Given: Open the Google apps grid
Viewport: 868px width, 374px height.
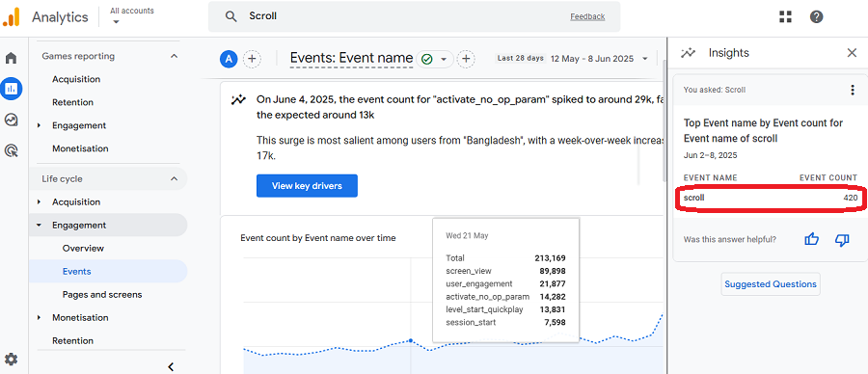Looking at the screenshot, I should click(x=785, y=16).
